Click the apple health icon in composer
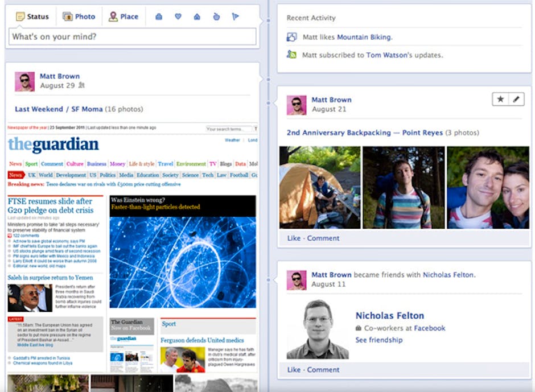The width and height of the screenshot is (535, 392). click(216, 17)
